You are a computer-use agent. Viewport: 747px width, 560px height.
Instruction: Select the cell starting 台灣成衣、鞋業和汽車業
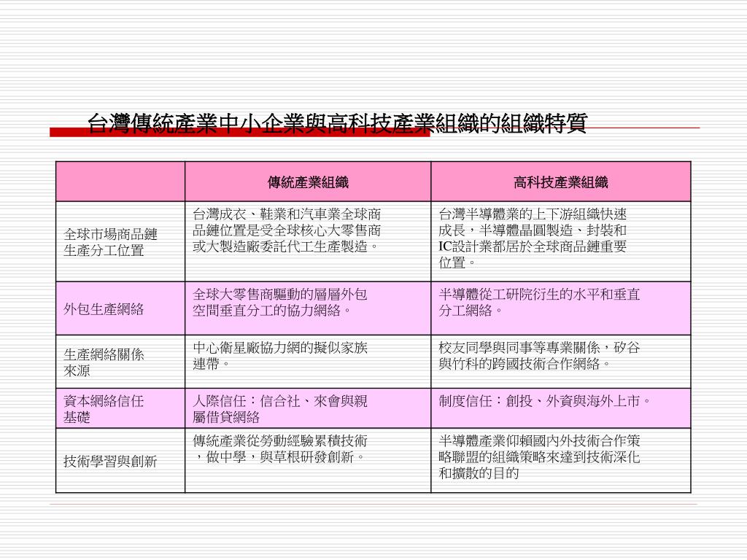(x=308, y=242)
